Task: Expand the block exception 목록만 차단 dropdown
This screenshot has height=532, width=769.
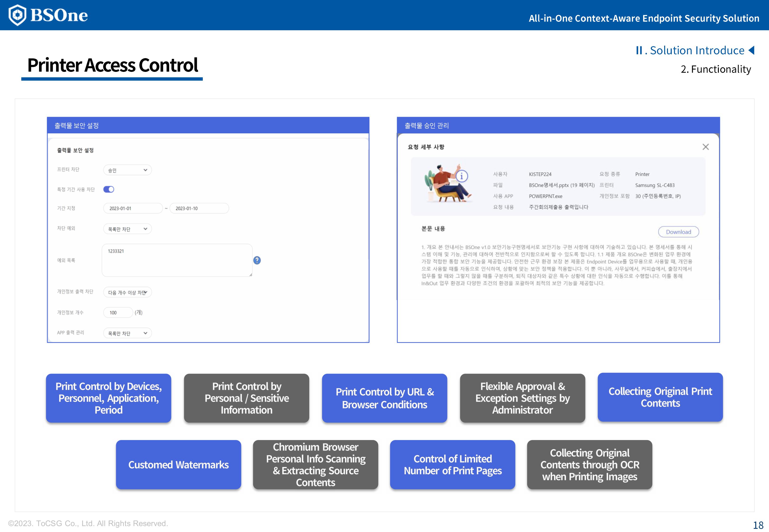Action: coord(127,229)
